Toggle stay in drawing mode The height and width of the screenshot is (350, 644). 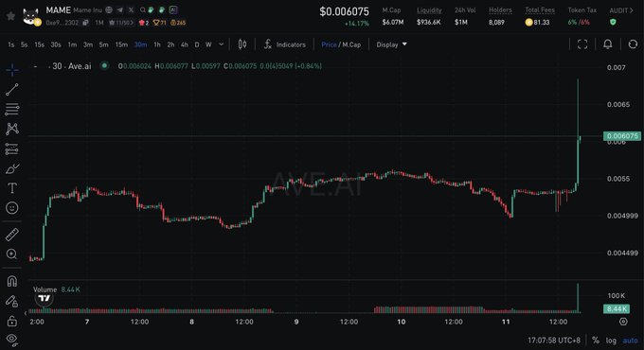[12, 301]
